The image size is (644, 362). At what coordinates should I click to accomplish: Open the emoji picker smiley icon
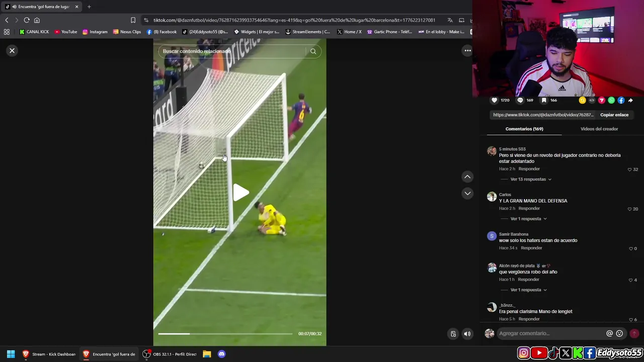click(619, 333)
